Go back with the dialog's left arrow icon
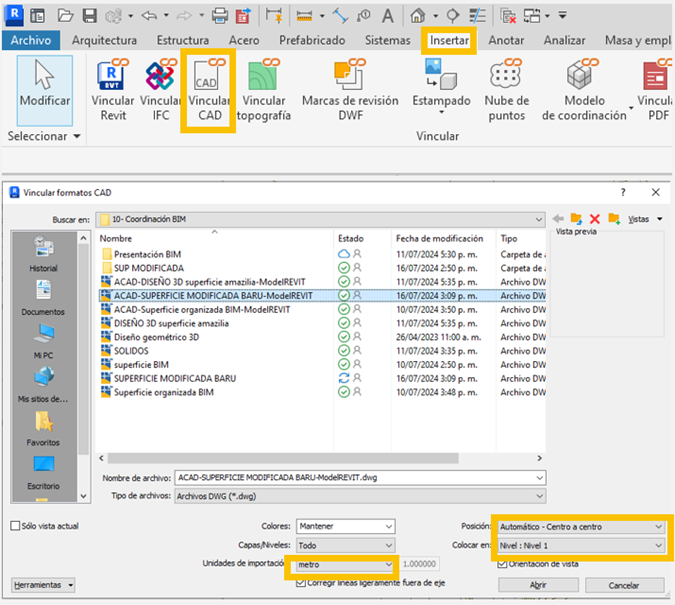The image size is (675, 605). [558, 219]
